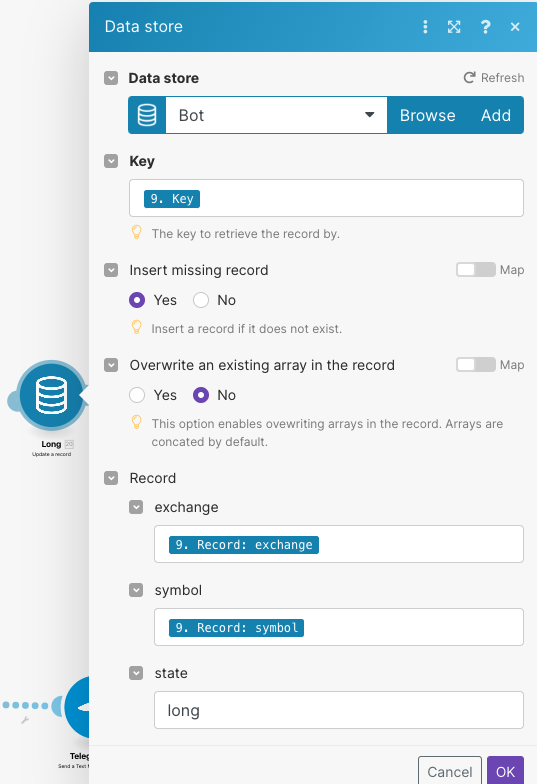Toggle Map switch for Insert missing record

pyautogui.click(x=476, y=270)
